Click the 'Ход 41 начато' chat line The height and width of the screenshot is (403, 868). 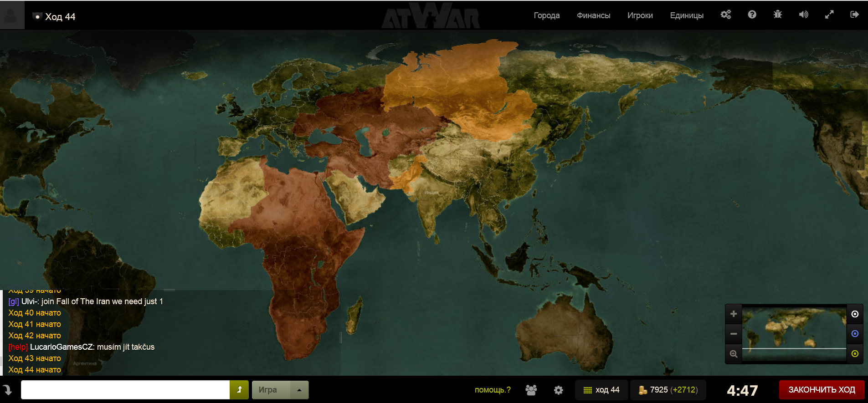tap(35, 324)
